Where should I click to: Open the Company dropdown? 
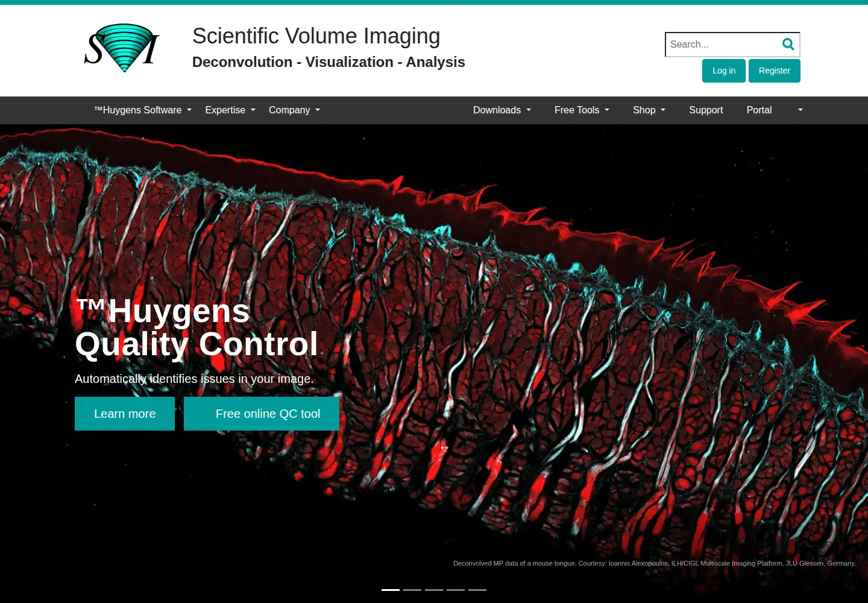294,110
